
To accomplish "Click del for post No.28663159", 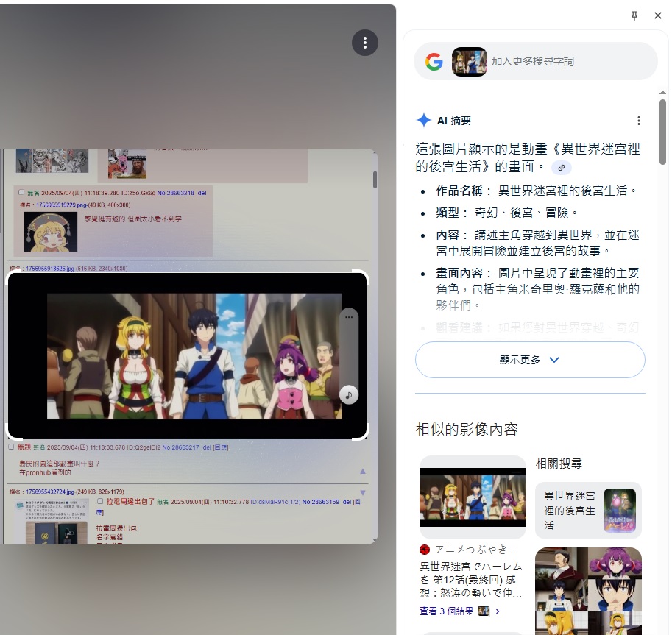I will pos(347,502).
